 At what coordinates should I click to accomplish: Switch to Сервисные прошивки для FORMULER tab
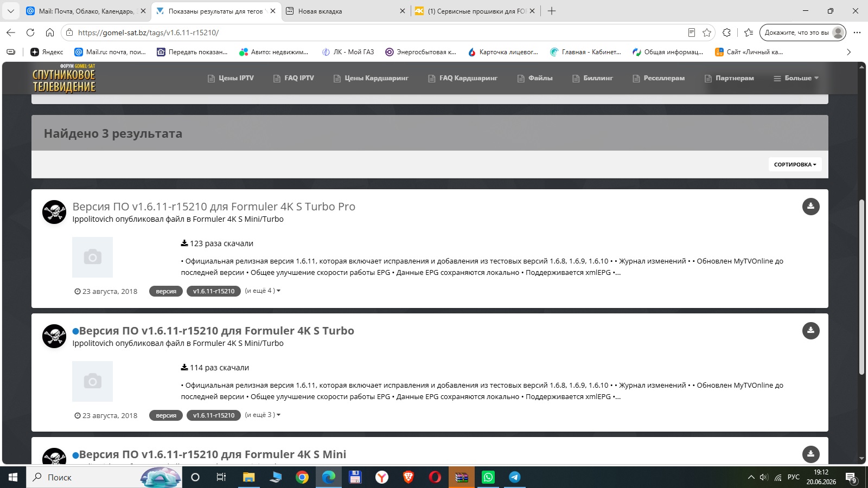click(x=476, y=11)
